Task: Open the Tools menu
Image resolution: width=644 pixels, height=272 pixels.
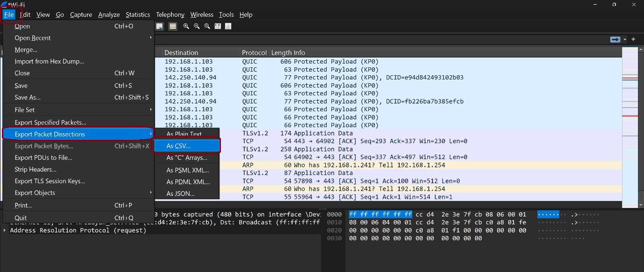Action: click(x=226, y=14)
